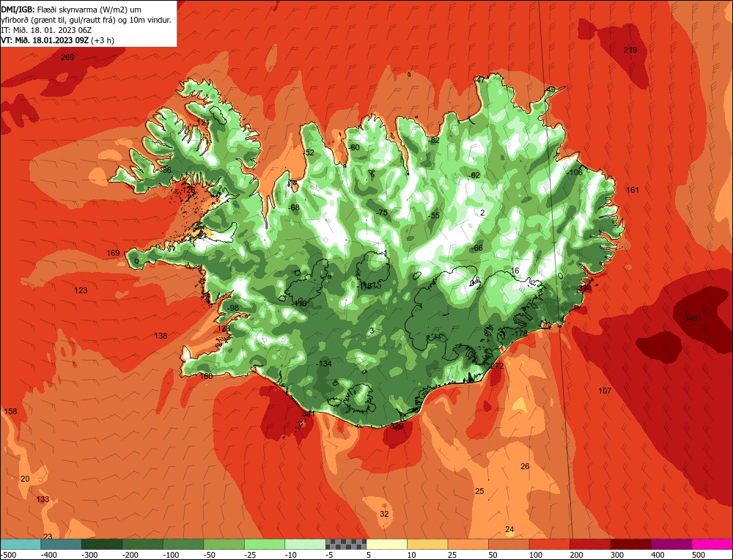Select the purple legend swatch between 400 and 500
Viewport: 733px width, 560px height.
(671, 544)
